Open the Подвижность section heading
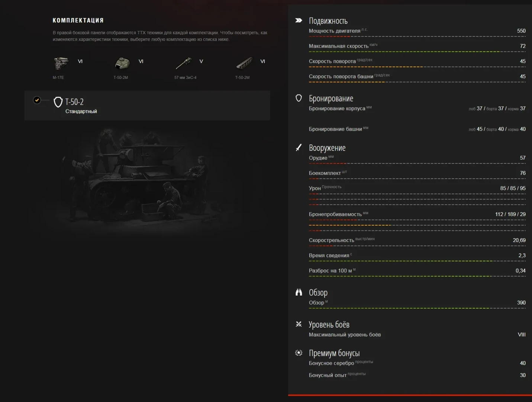Image resolution: width=532 pixels, height=402 pixels. coord(328,21)
